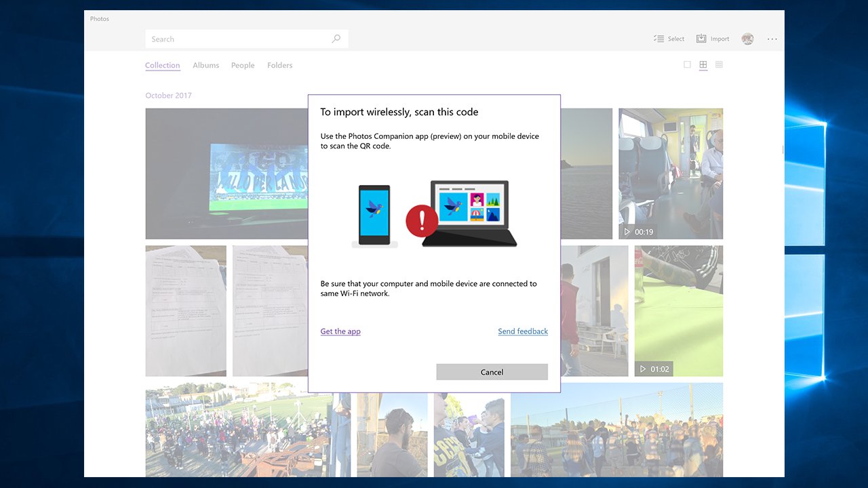868x488 pixels.
Task: Open the projector screen photo thumbnail
Action: pos(226,174)
